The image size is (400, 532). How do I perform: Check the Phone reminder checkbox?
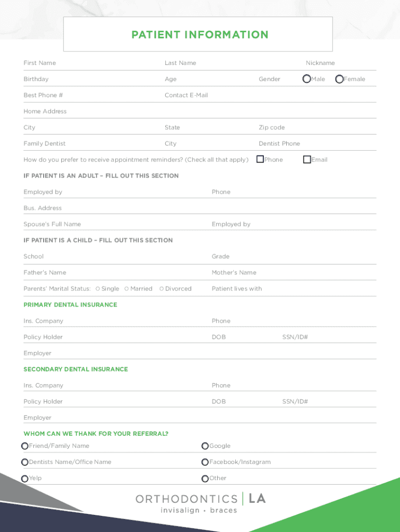pyautogui.click(x=260, y=159)
